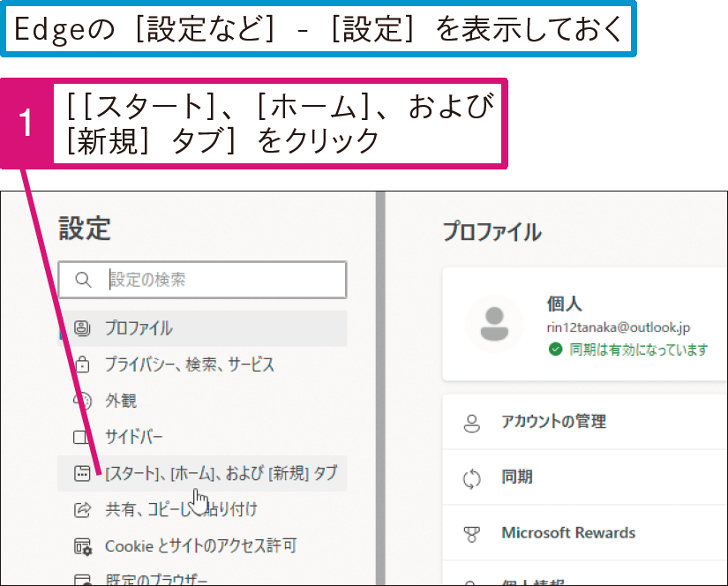Click the lock icon beside プライバシー

pos(82,364)
